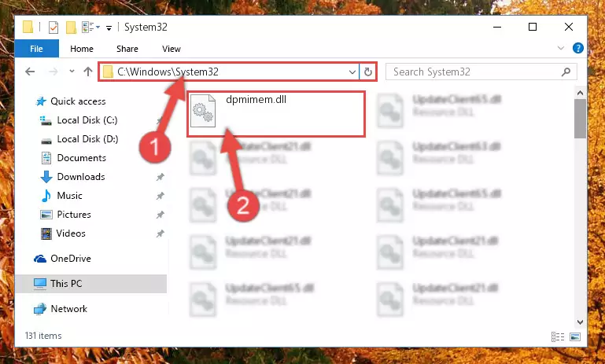The height and width of the screenshot is (364, 605).
Task: Open Local Disk (D:) in sidebar
Action: pos(87,139)
